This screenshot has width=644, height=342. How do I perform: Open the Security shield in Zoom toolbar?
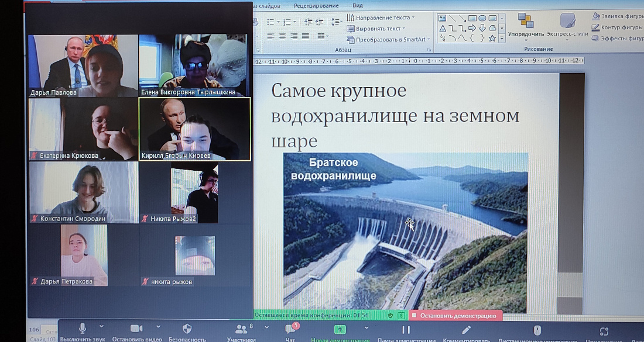click(x=187, y=329)
